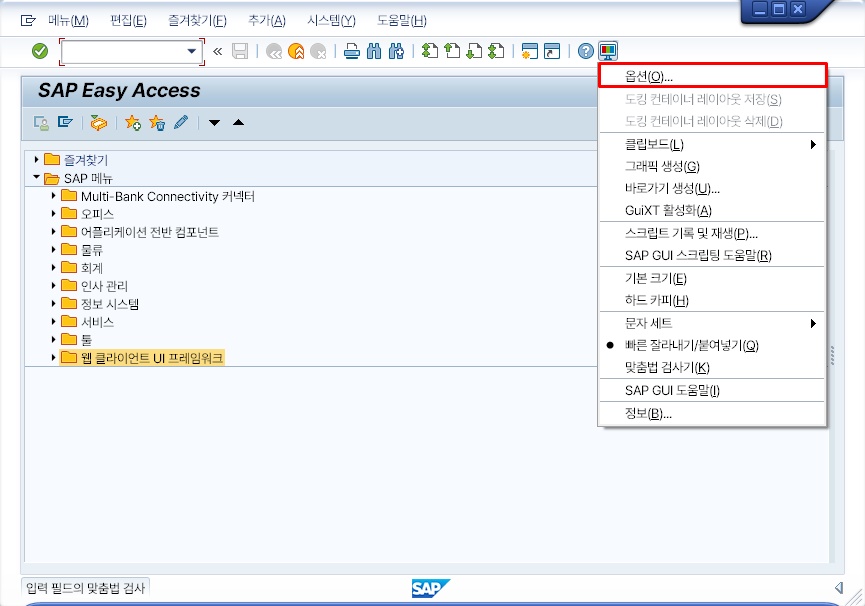The image size is (865, 606).
Task: Click the green checkmark Enter icon
Action: 40,51
